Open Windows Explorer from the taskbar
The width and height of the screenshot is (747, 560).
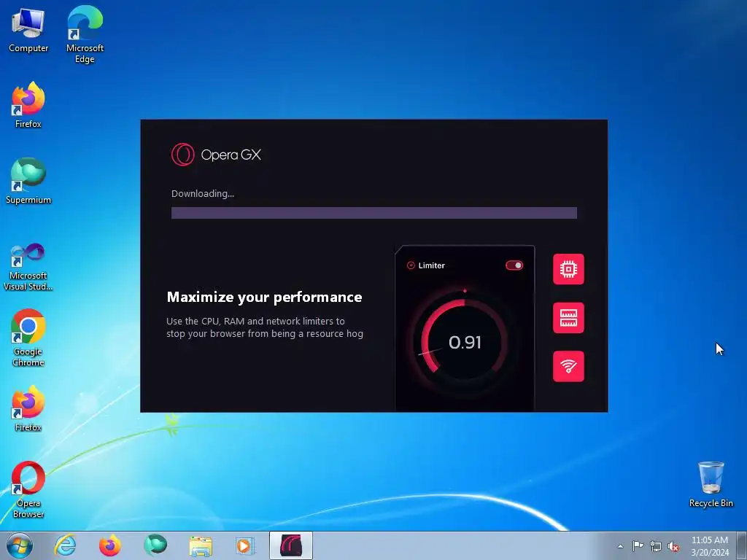pos(201,545)
